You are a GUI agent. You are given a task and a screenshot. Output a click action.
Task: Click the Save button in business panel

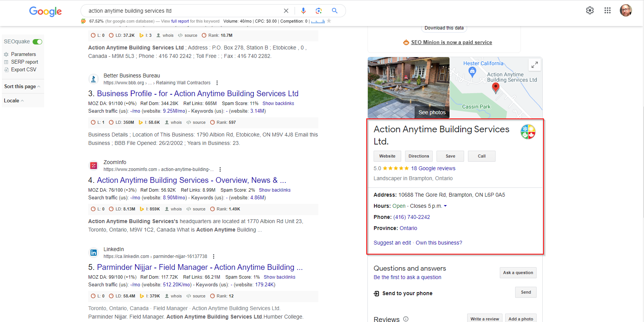pyautogui.click(x=450, y=156)
